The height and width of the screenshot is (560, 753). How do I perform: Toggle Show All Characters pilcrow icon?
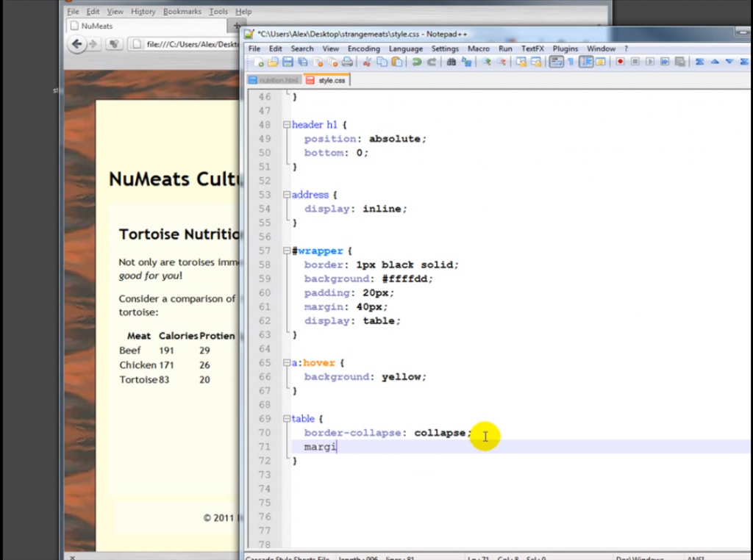click(571, 62)
